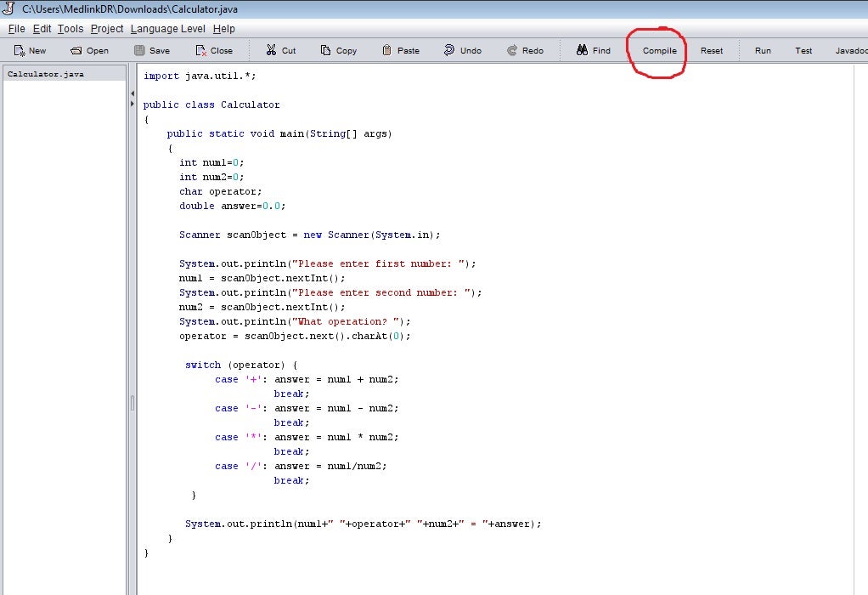Paste clipboard contents with the Paste icon
Image resolution: width=868 pixels, height=595 pixels.
pos(400,50)
